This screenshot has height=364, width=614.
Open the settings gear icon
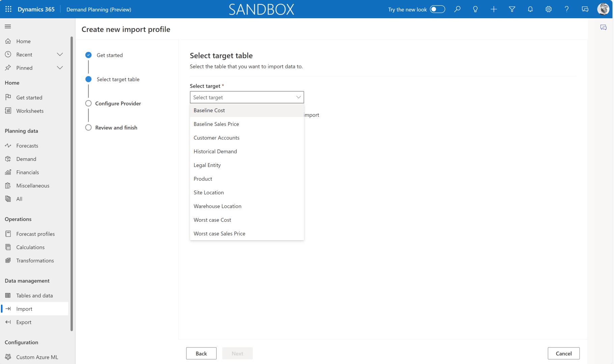(548, 9)
